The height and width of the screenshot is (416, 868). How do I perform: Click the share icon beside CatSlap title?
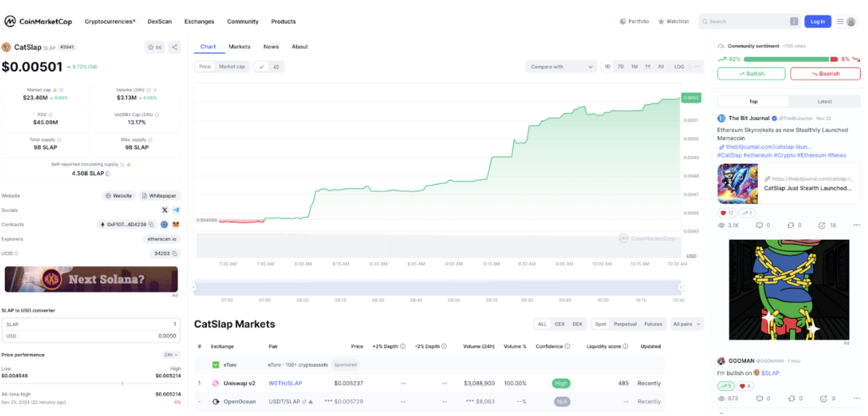174,47
